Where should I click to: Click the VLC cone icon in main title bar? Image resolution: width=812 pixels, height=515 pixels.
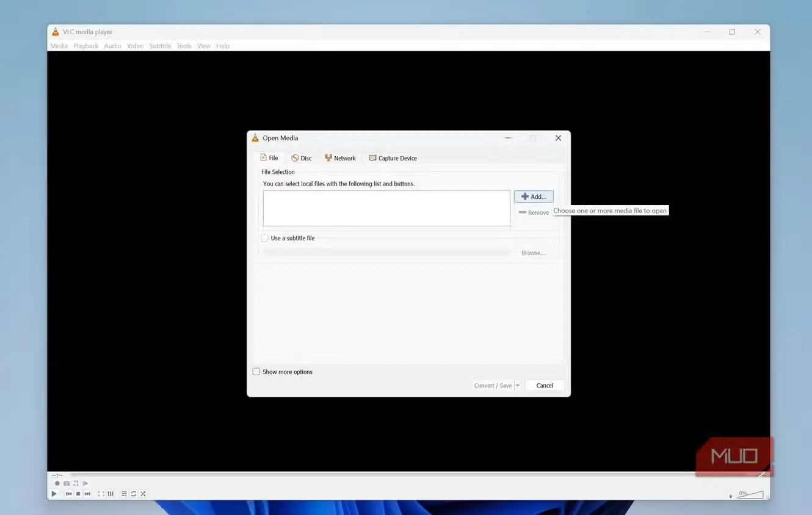(x=55, y=32)
